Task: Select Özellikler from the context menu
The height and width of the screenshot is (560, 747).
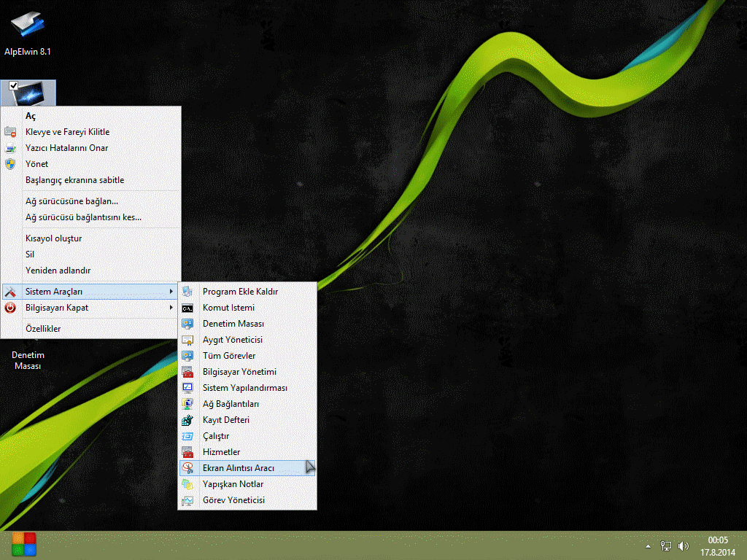Action: click(x=43, y=329)
